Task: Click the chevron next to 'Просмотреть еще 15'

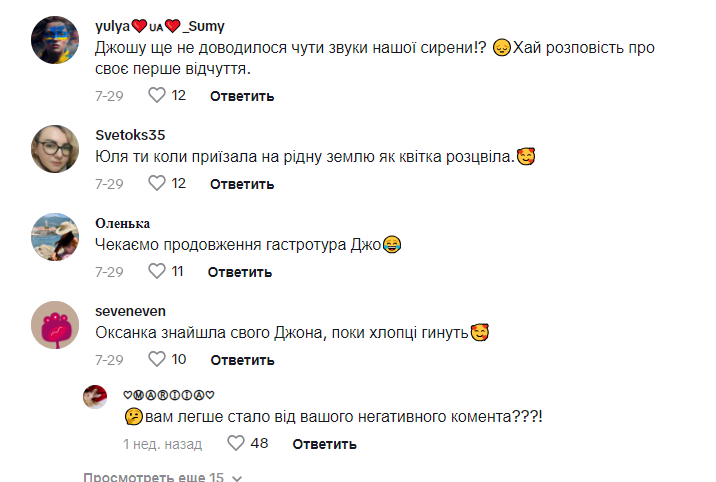Action: 237,478
